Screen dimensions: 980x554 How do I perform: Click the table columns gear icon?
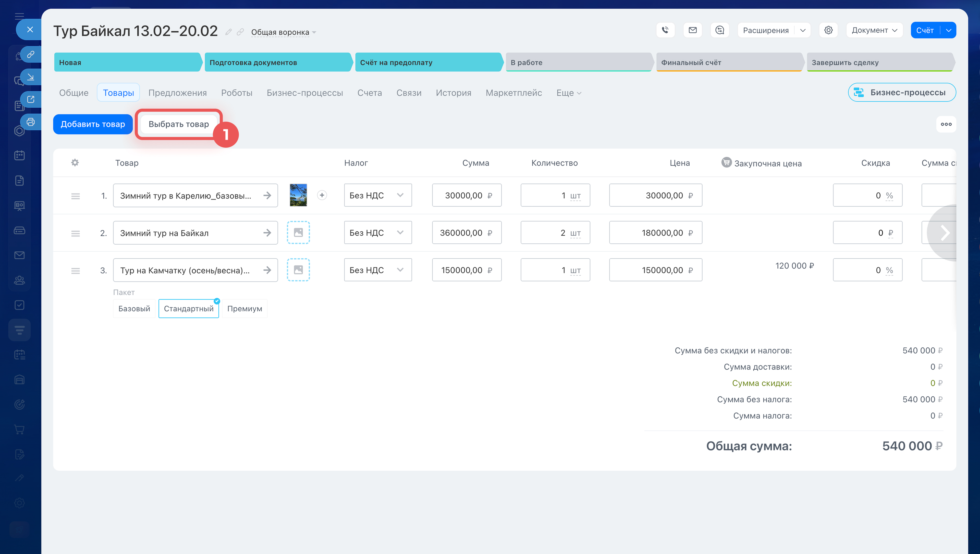tap(75, 163)
